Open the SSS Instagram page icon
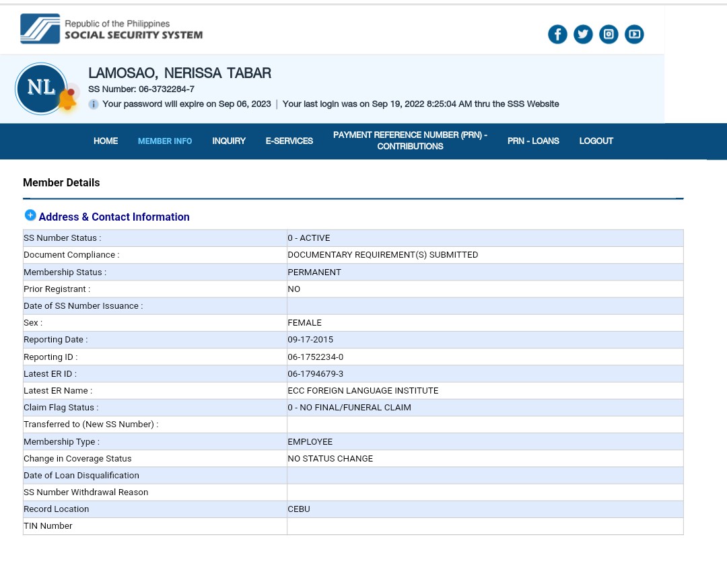This screenshot has height=588, width=727. 609,34
